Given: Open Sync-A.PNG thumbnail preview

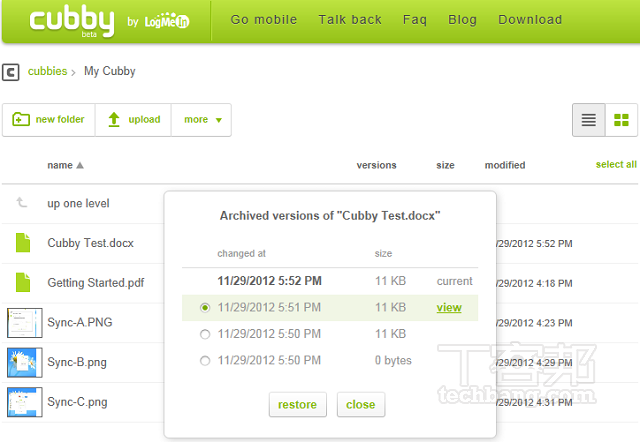Looking at the screenshot, I should (24, 322).
